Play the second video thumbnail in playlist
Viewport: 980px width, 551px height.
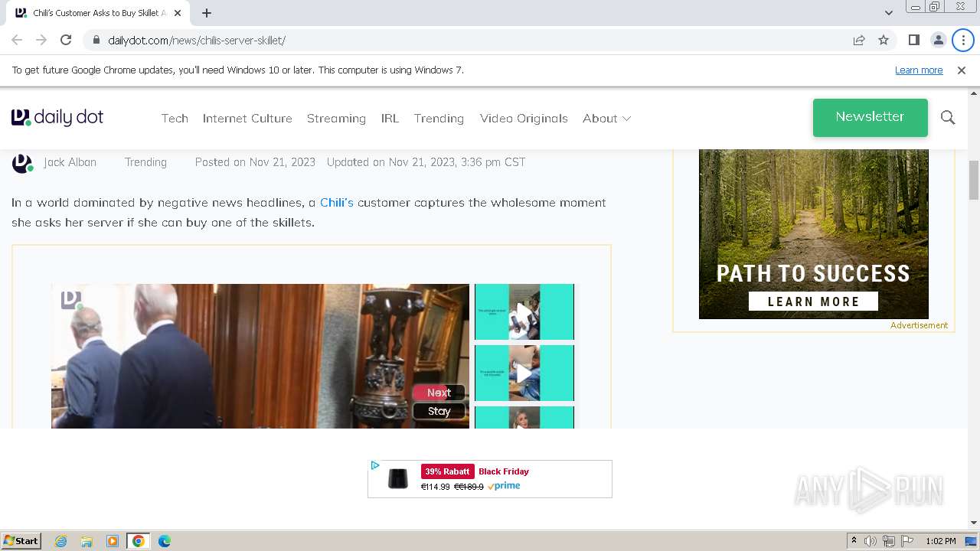pyautogui.click(x=524, y=373)
